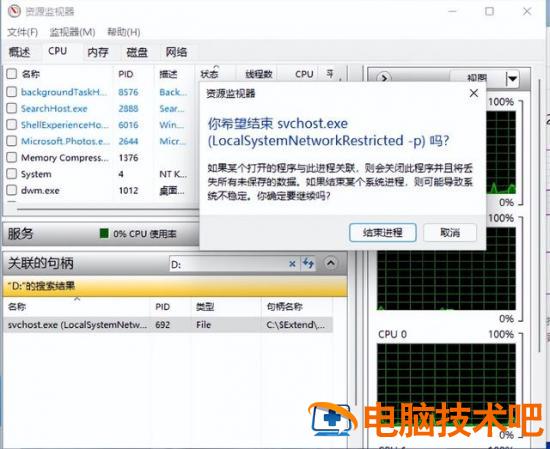Open the 帮助(H) menu
Screen dimensions: 550x449
click(x=123, y=32)
